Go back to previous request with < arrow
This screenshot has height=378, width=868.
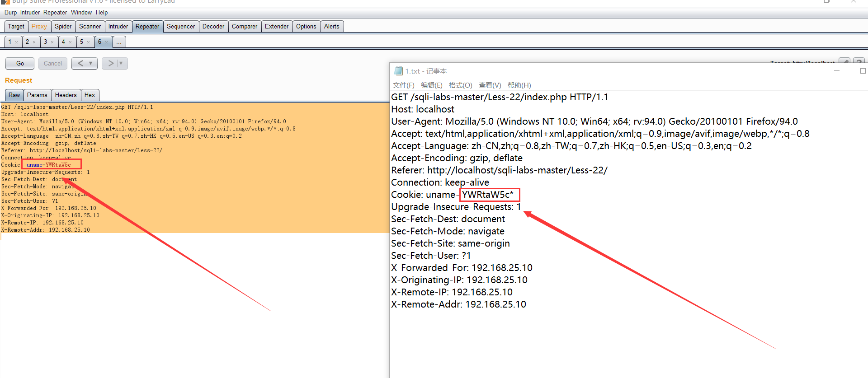[80, 63]
